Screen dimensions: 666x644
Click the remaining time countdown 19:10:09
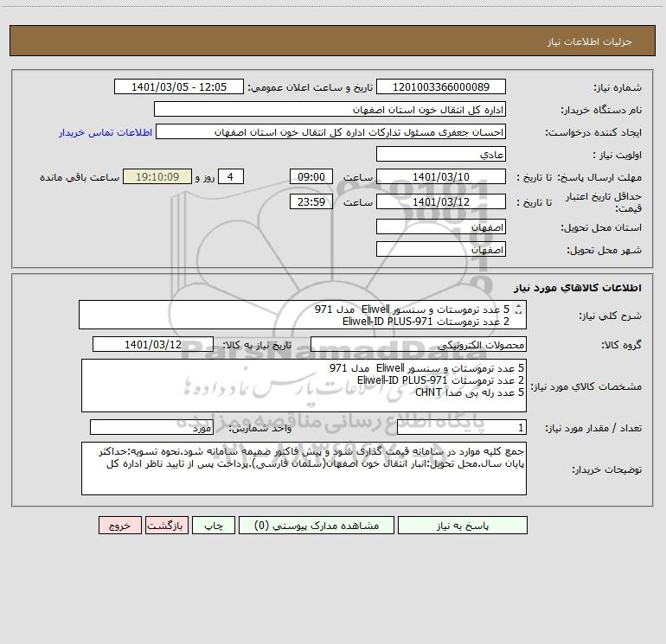[157, 176]
